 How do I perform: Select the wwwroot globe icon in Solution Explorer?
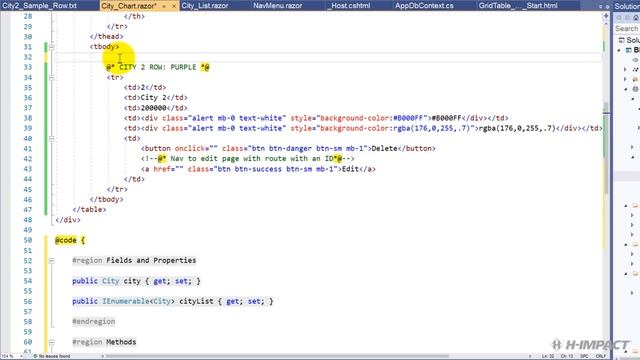(636, 89)
